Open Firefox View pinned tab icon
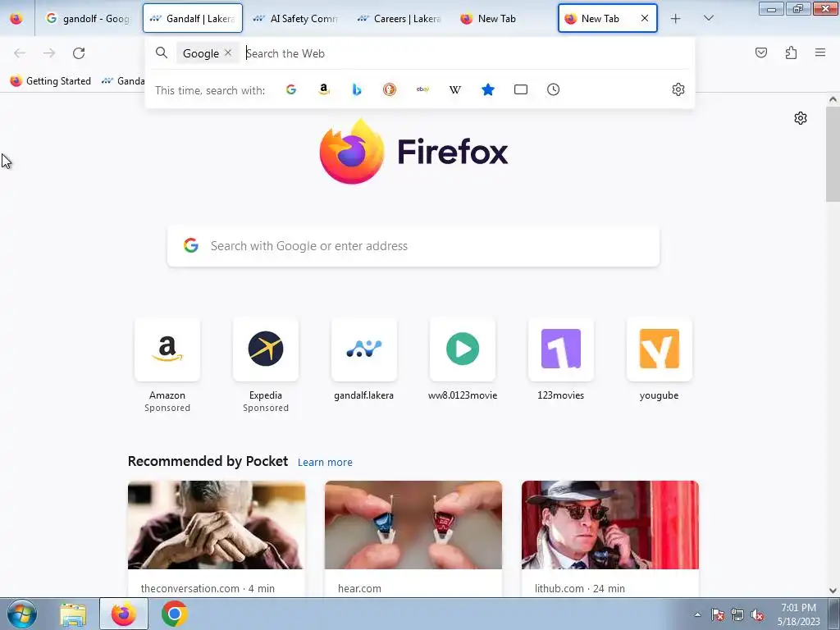This screenshot has height=630, width=840. [16, 18]
